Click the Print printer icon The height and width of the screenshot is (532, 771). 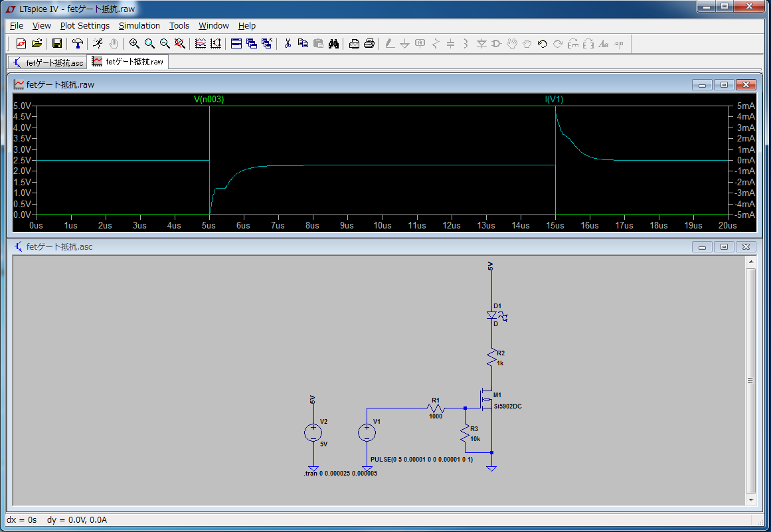(x=370, y=44)
